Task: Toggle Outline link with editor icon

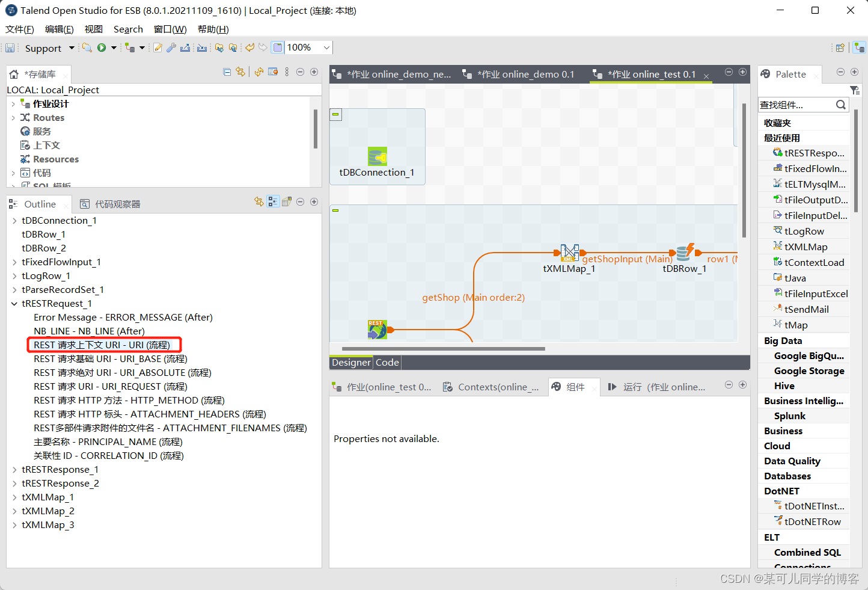Action: pos(259,202)
